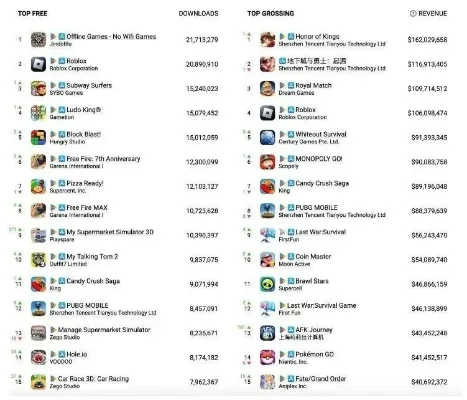Viewport: 467px width, 400px height.
Task: Click the Coin Master title link
Action: click(x=313, y=256)
